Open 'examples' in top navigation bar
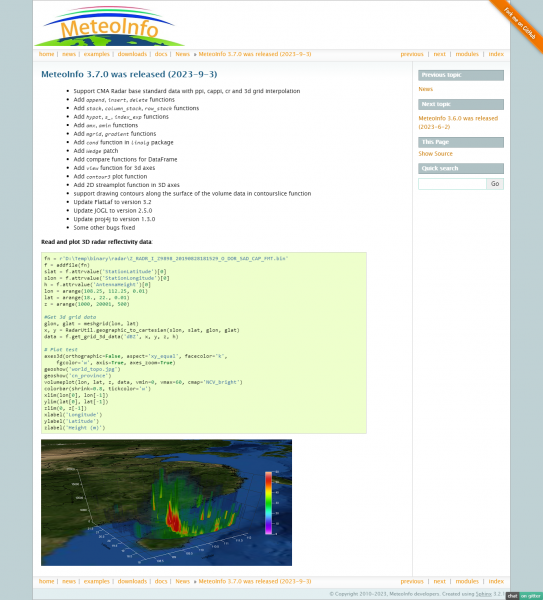Viewport: 543px width, 600px height. (96, 54)
